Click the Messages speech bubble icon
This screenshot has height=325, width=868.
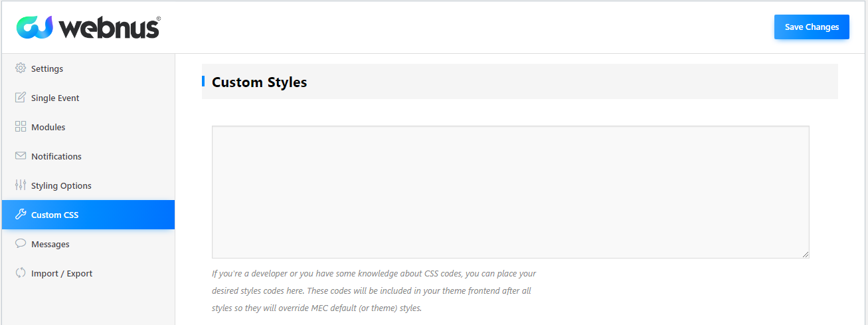[21, 244]
